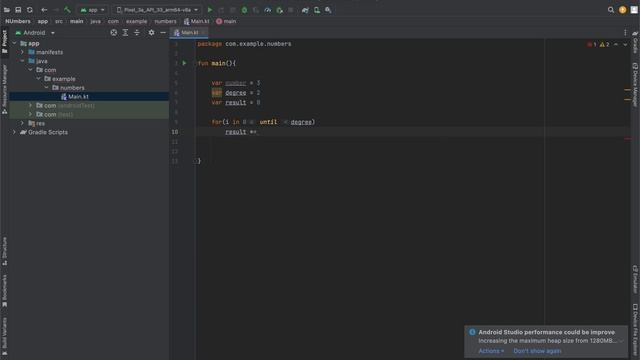Screen dimensions: 640x360
Task: Click the orange update notification icon
Action: coord(622,10)
